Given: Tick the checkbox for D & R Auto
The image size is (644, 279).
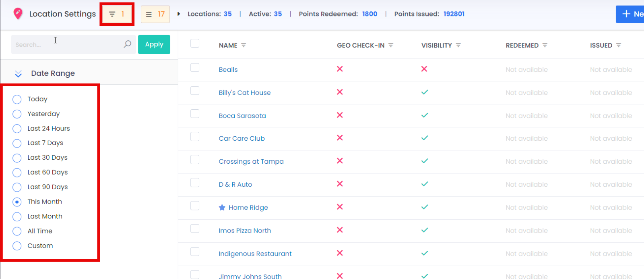Looking at the screenshot, I should [x=195, y=182].
